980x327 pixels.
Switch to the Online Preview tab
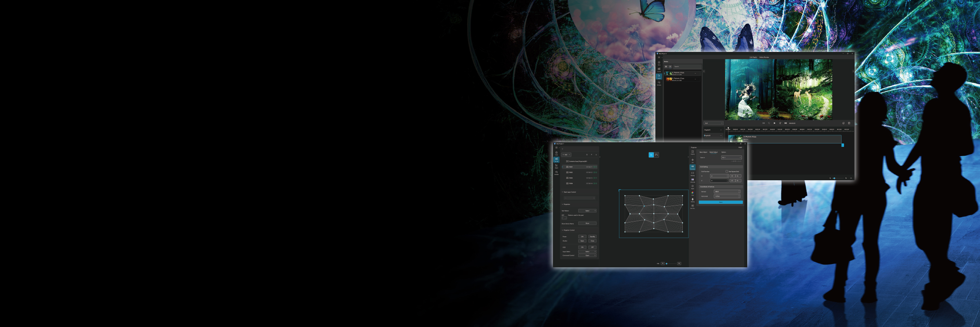point(764,57)
